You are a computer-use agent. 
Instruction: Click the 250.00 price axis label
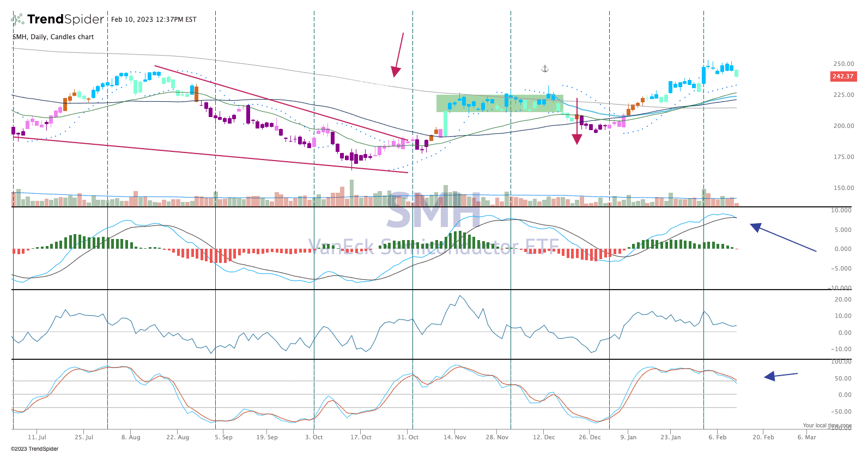pyautogui.click(x=843, y=64)
